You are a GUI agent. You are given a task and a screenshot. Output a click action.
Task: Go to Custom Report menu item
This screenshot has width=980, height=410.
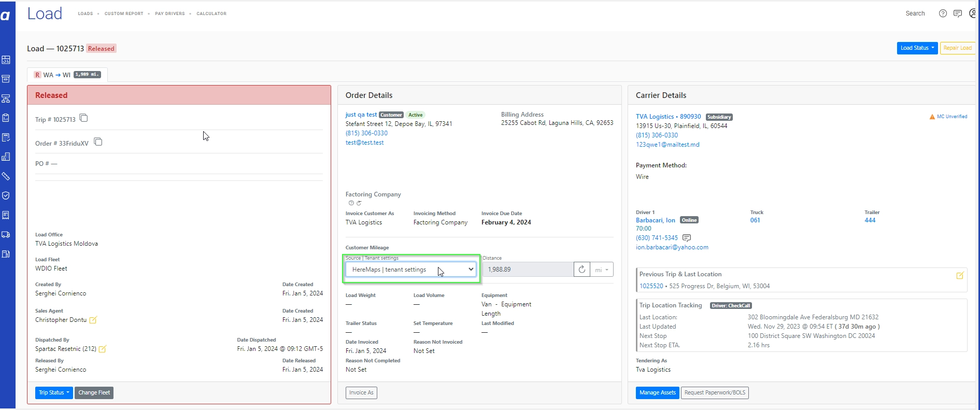coord(124,13)
